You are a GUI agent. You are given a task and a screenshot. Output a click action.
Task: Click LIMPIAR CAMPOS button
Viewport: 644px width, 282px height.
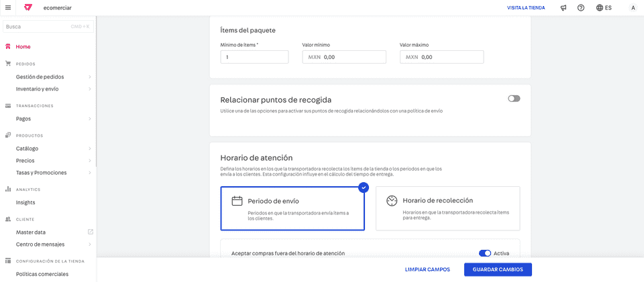(427, 270)
